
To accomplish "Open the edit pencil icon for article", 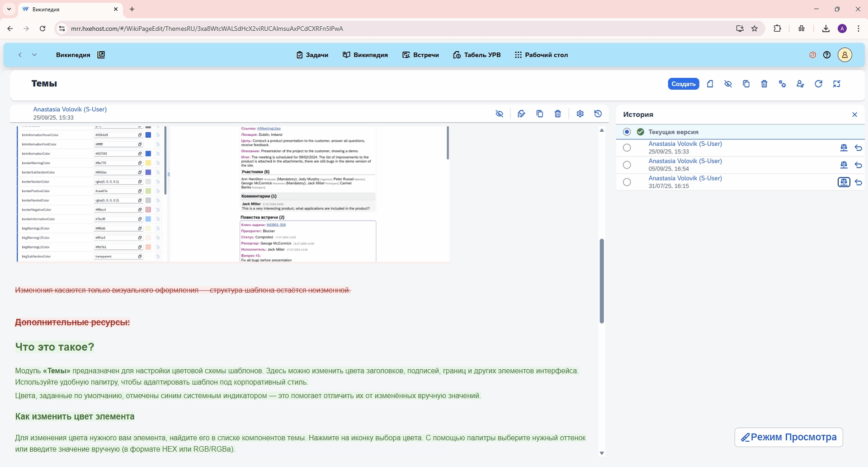I will point(521,114).
